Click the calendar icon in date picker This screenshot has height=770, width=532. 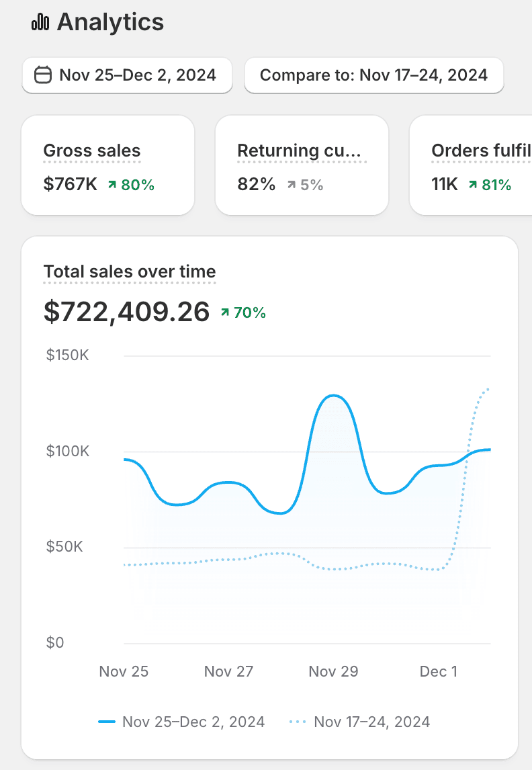(43, 75)
